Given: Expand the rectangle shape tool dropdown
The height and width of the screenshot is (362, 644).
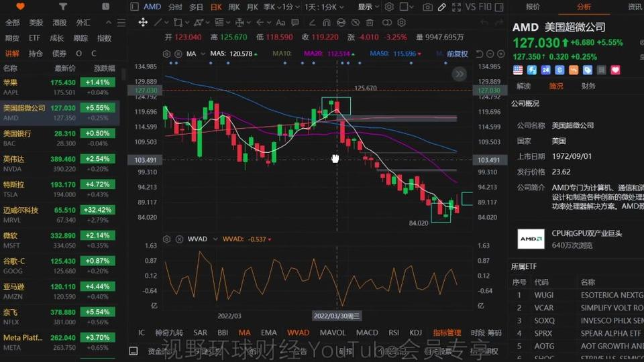Looking at the screenshot, I should (187, 23).
